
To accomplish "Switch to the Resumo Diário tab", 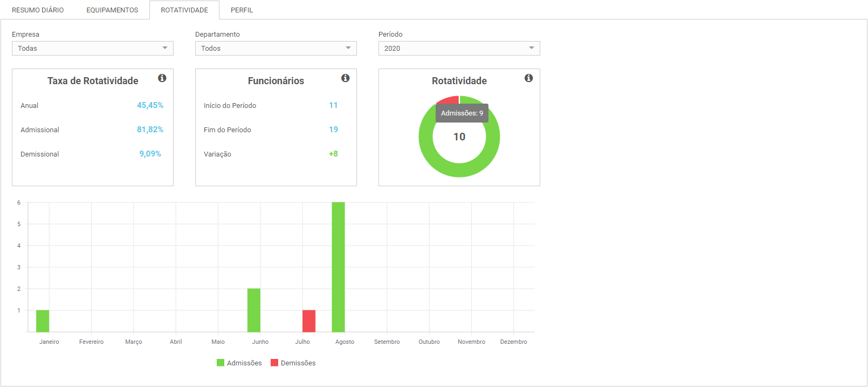I will [38, 10].
